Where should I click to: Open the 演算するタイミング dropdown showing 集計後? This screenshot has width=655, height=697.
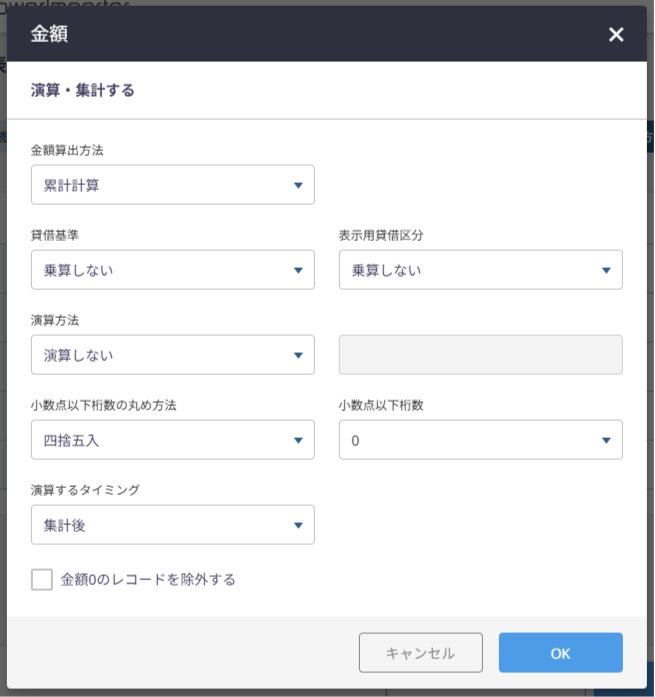click(x=173, y=525)
